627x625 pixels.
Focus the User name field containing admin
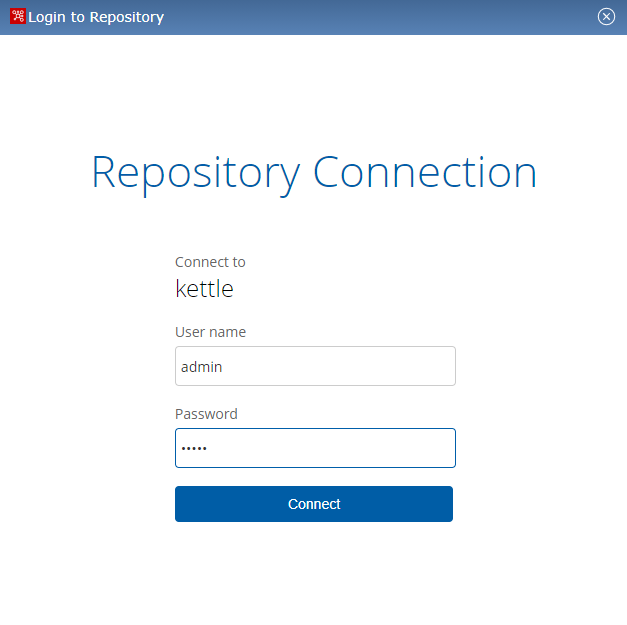pyautogui.click(x=315, y=366)
